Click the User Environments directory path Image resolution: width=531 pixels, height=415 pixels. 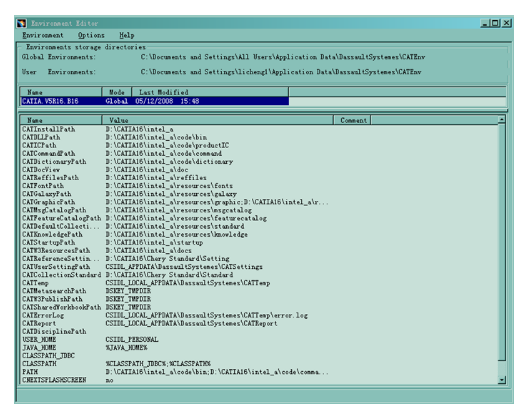click(281, 72)
